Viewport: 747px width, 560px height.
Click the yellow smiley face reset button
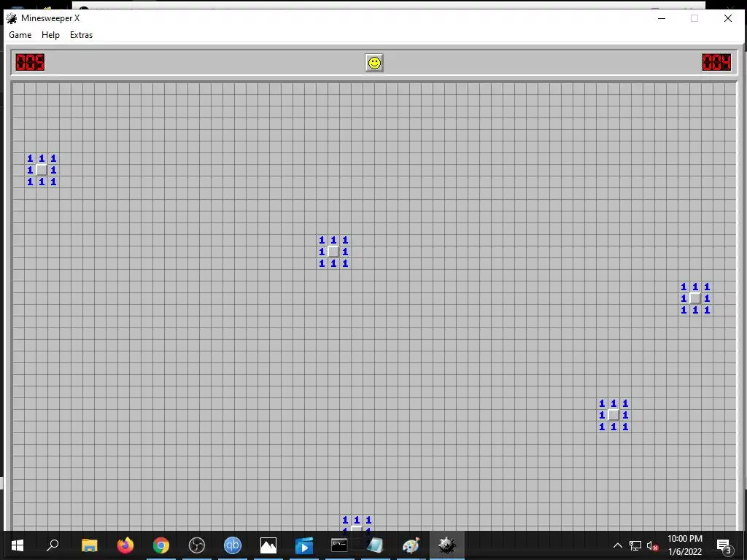click(x=374, y=63)
